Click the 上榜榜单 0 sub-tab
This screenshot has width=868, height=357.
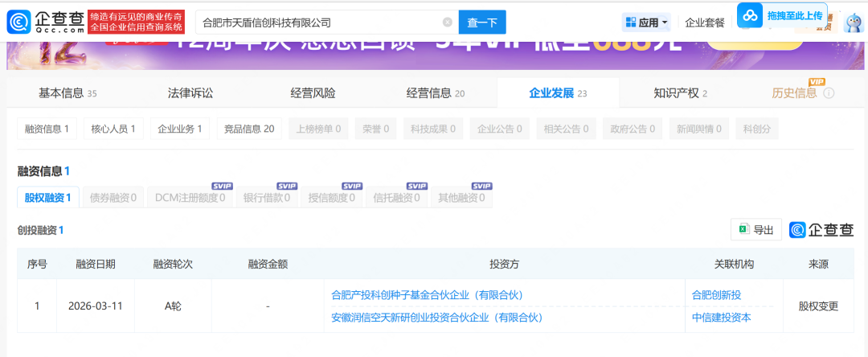click(318, 129)
